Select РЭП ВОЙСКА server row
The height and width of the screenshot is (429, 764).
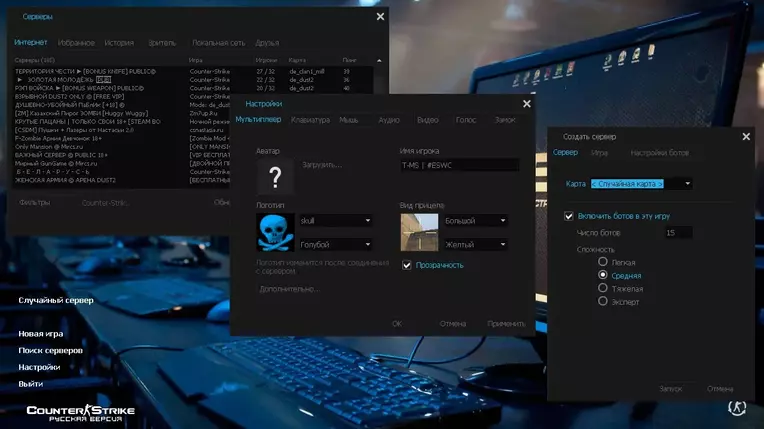[194, 88]
